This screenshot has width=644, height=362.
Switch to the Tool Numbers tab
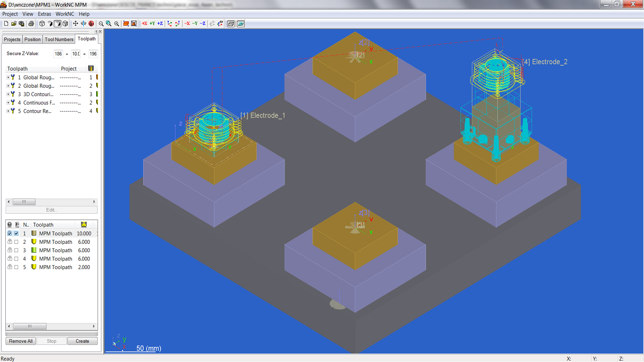(x=59, y=39)
